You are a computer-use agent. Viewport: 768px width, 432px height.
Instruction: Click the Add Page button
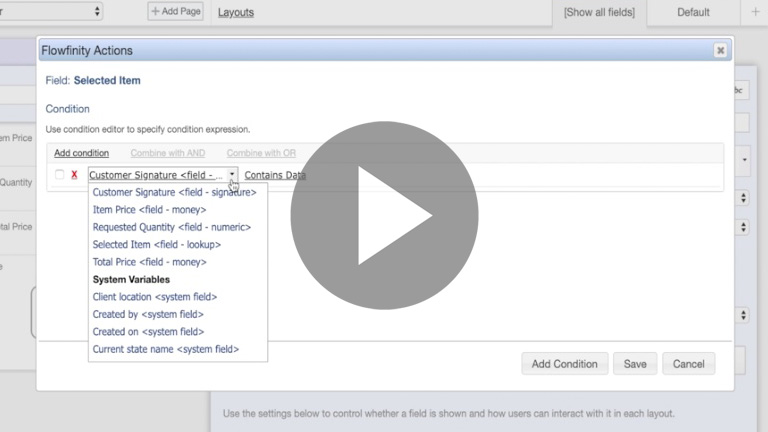coord(175,12)
